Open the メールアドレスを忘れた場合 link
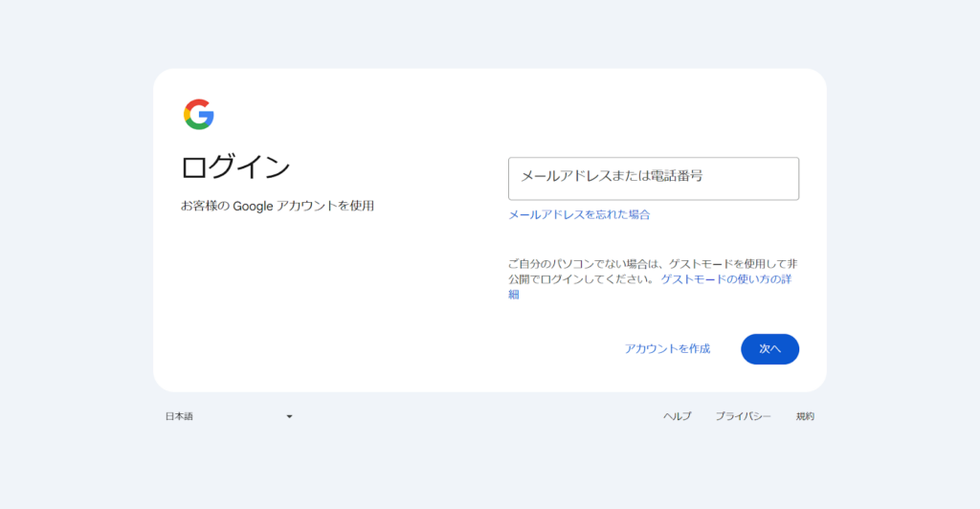 579,215
